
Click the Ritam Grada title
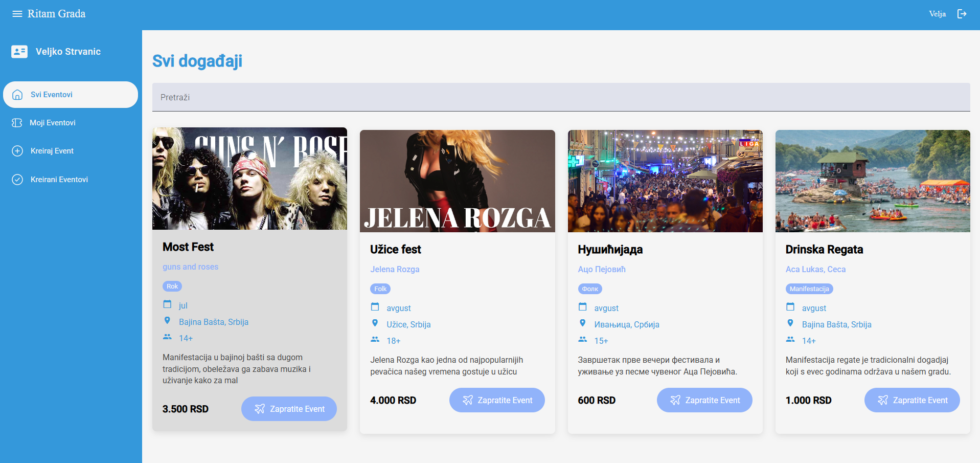pos(56,14)
